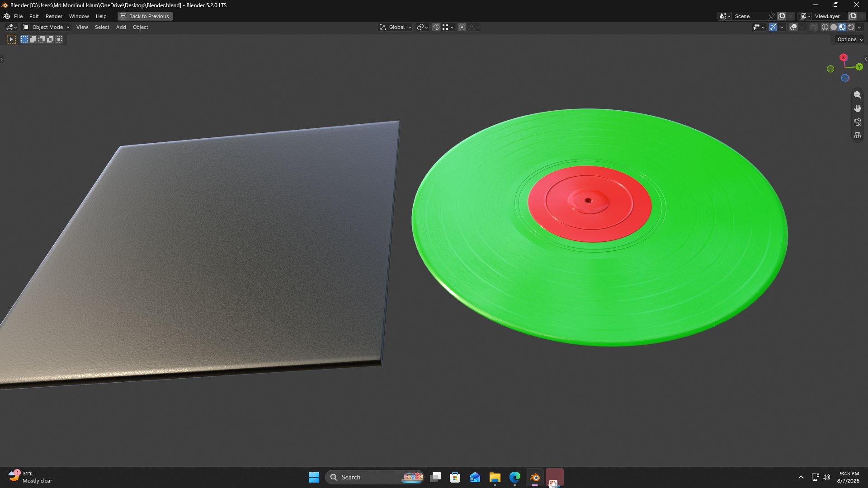The height and width of the screenshot is (488, 868).
Task: Set selection mode to extend
Action: pos(33,40)
